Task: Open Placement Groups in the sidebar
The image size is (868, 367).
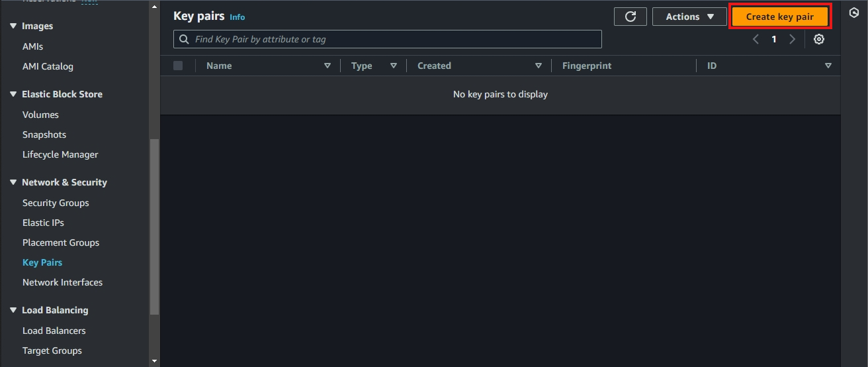Action: point(61,242)
